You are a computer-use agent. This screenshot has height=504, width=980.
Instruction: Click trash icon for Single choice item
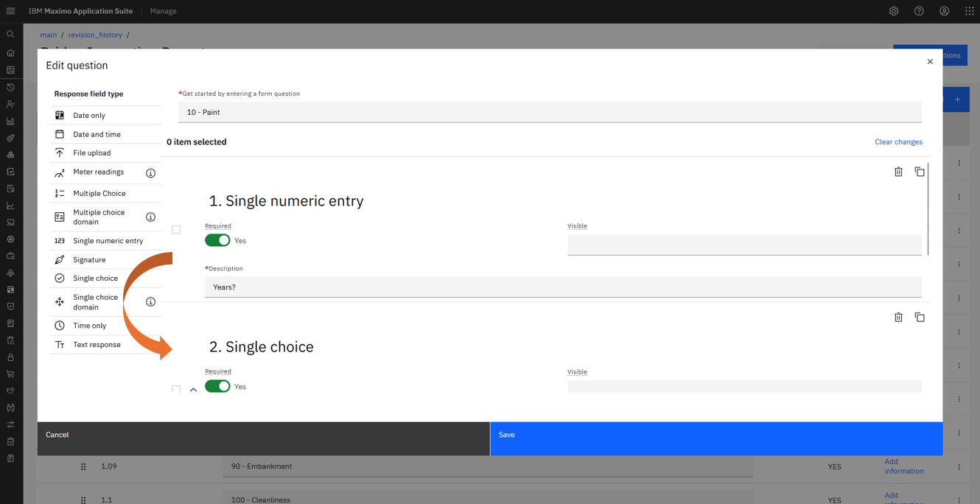point(898,318)
